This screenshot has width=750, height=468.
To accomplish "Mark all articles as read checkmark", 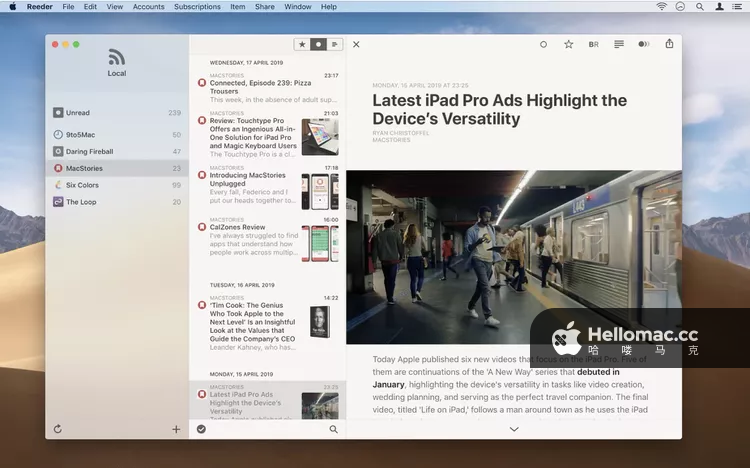I will click(201, 429).
